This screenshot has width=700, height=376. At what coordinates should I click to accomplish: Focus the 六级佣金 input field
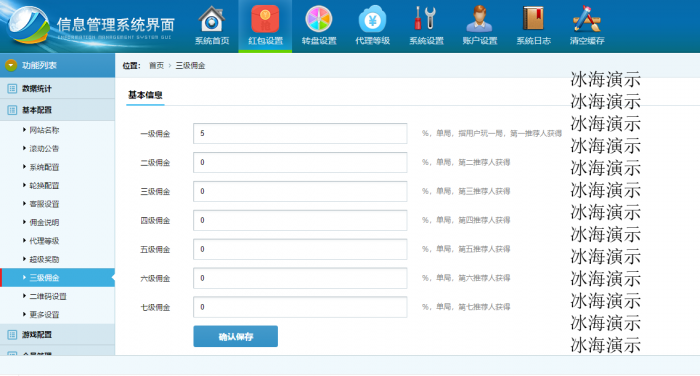click(x=300, y=278)
